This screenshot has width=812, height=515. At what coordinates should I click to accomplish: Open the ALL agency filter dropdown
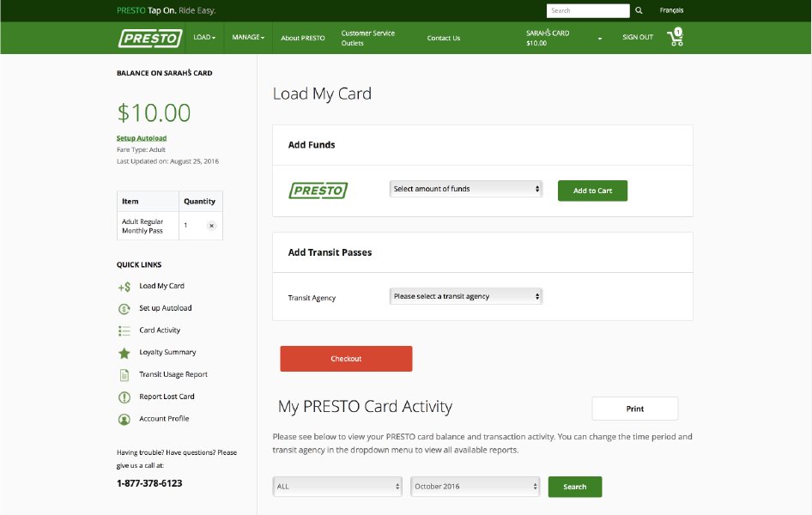point(337,487)
